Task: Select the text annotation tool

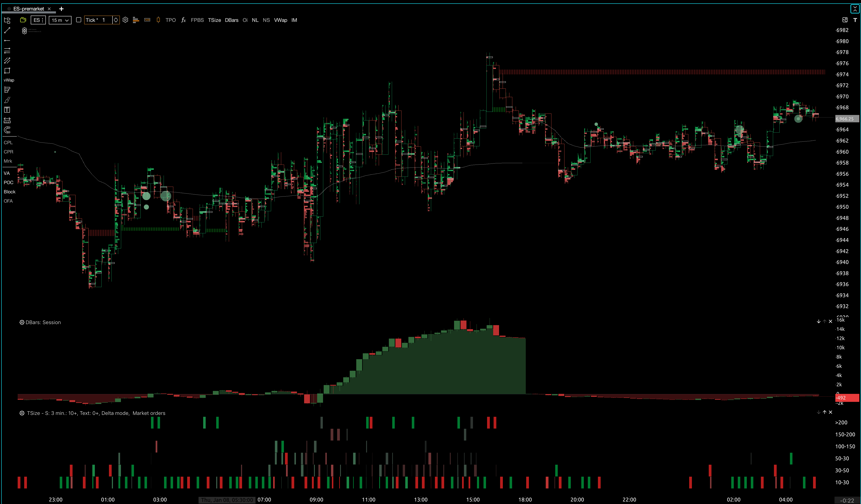Action: coord(7,110)
